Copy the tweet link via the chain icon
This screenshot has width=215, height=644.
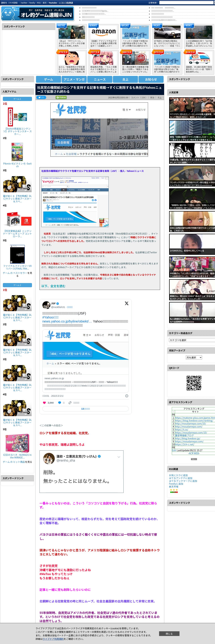point(70,403)
